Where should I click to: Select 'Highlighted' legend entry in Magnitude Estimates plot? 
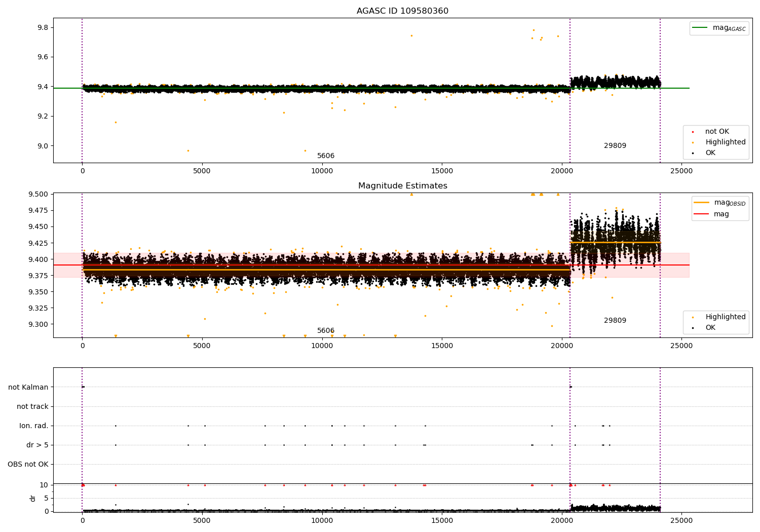pos(725,317)
